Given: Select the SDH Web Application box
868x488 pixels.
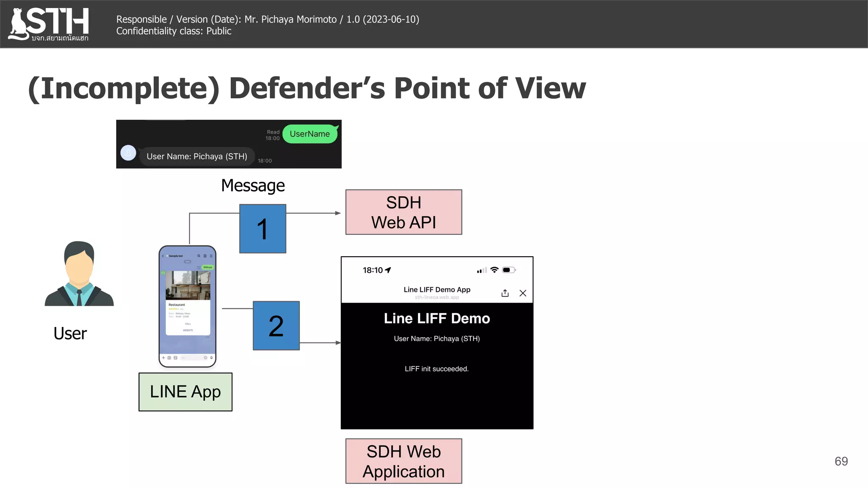Looking at the screenshot, I should pos(403,461).
